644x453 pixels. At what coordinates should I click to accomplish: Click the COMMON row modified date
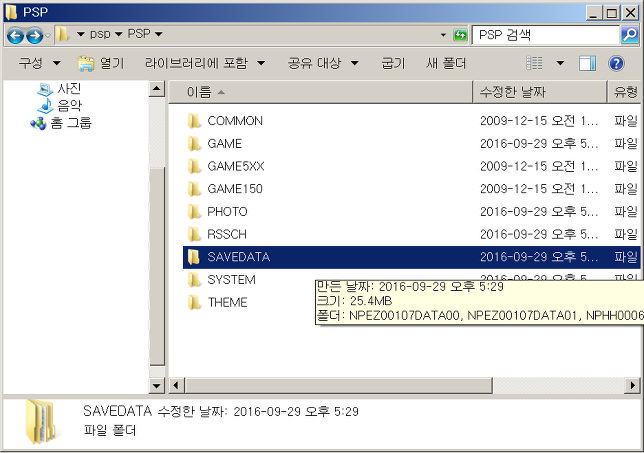pos(539,121)
